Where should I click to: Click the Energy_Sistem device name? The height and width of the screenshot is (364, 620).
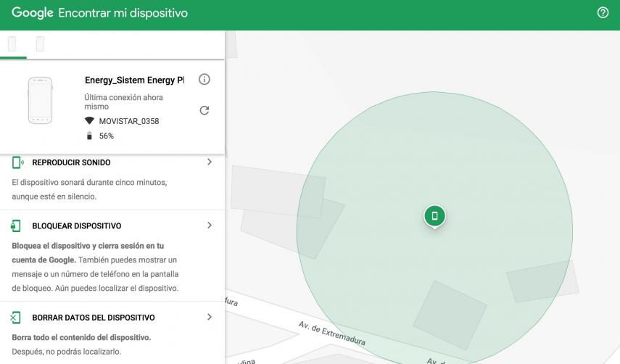coord(134,80)
